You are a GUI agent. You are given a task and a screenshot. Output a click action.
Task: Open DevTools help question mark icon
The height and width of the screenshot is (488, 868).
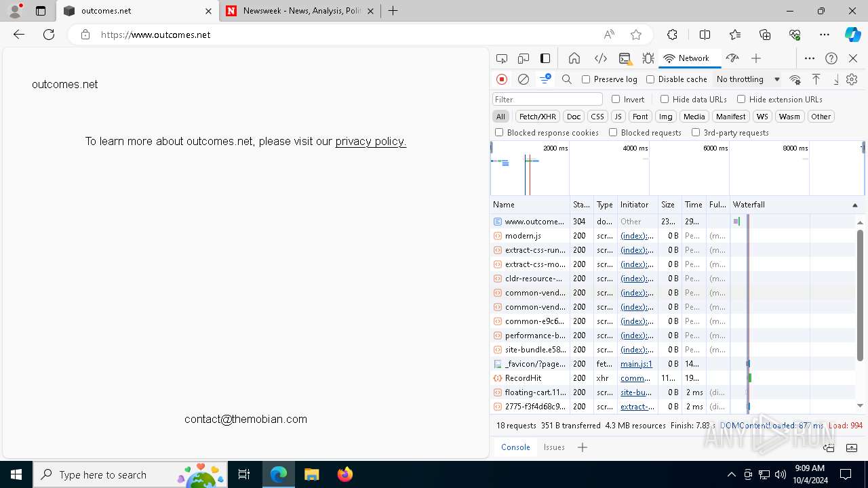[831, 58]
